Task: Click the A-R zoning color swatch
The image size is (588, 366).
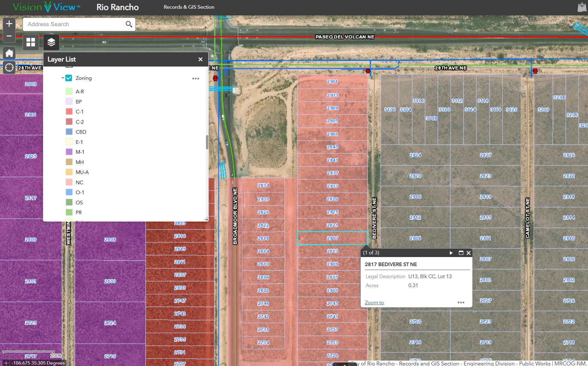Action: click(x=69, y=91)
